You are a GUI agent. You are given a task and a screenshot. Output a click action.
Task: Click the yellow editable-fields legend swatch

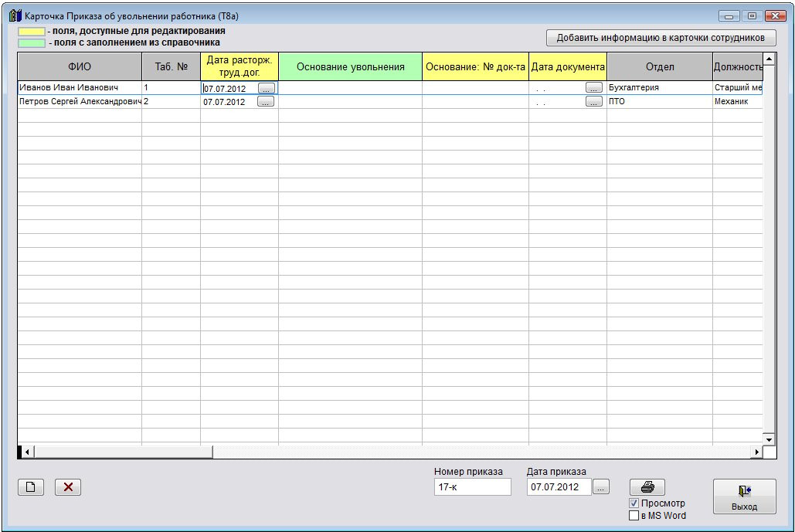point(32,32)
